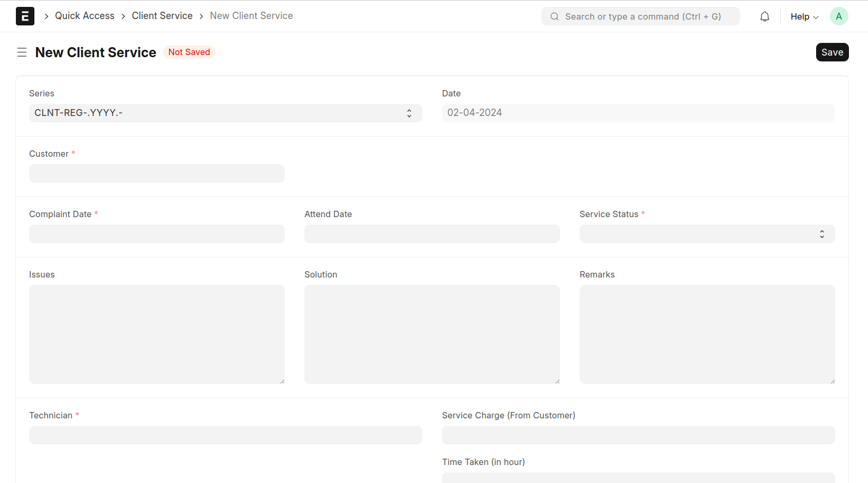The height and width of the screenshot is (483, 868).
Task: Toggle the sidebar hamburger icon
Action: [22, 52]
